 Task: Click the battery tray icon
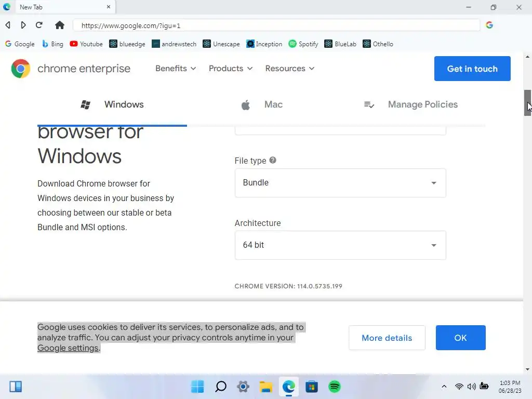pyautogui.click(x=484, y=387)
